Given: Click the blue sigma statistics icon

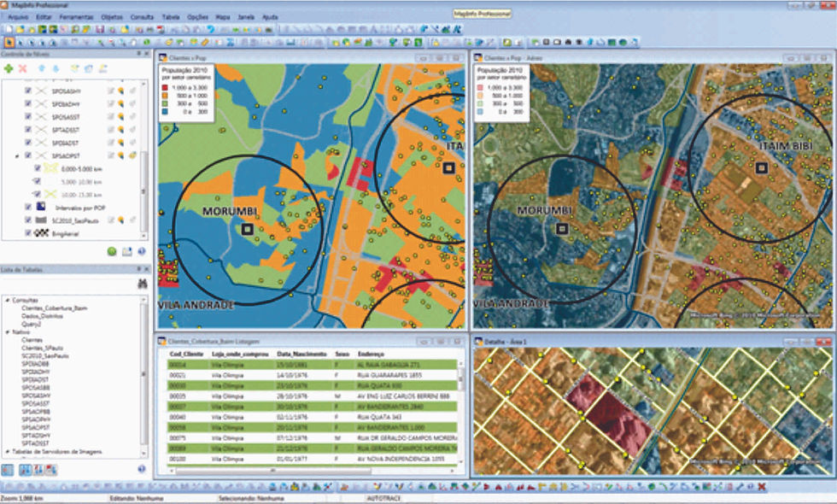Looking at the screenshot, I should pyautogui.click(x=231, y=42).
